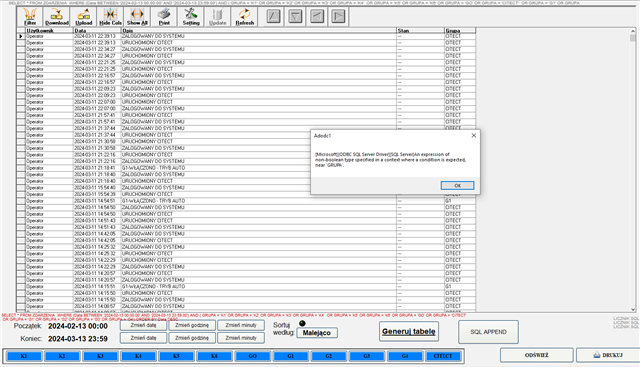Click Zmień datę for Początek
The width and height of the screenshot is (640, 367).
[143, 325]
